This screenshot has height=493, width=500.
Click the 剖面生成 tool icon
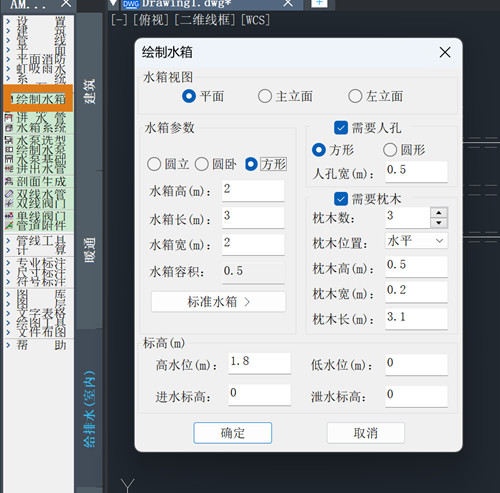(9, 181)
